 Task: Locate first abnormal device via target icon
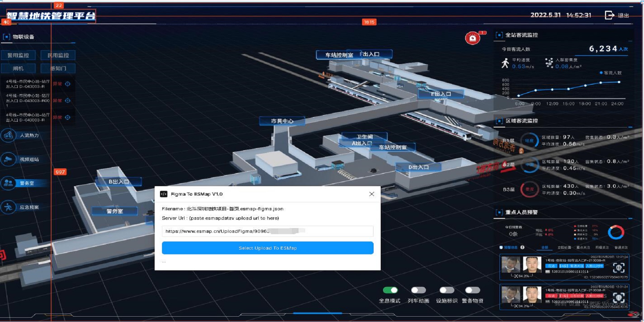pyautogui.click(x=68, y=84)
